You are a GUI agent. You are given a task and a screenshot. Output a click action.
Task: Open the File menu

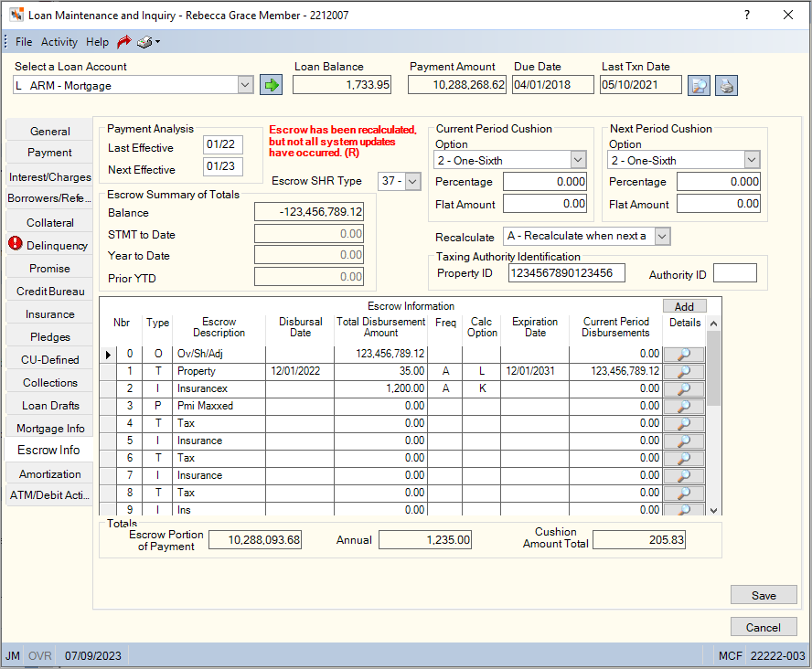coord(24,42)
